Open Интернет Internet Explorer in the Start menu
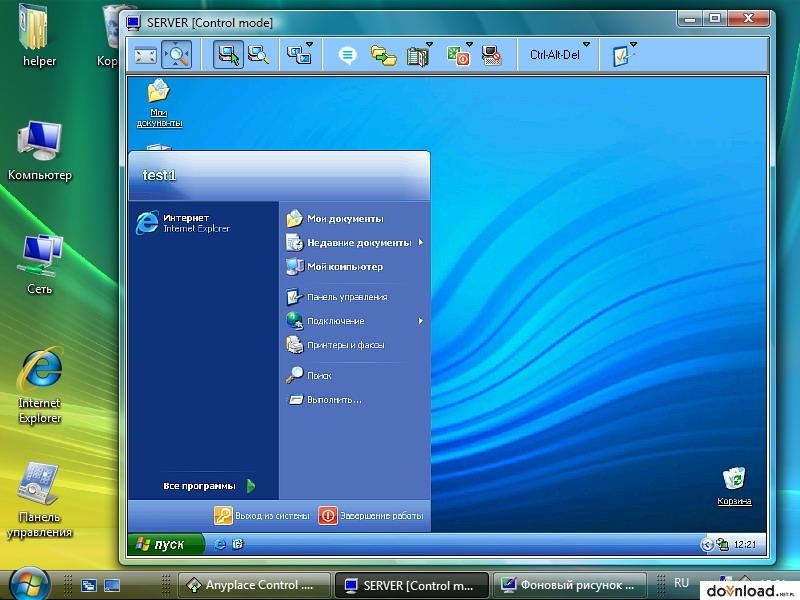The width and height of the screenshot is (800, 600). (x=204, y=223)
